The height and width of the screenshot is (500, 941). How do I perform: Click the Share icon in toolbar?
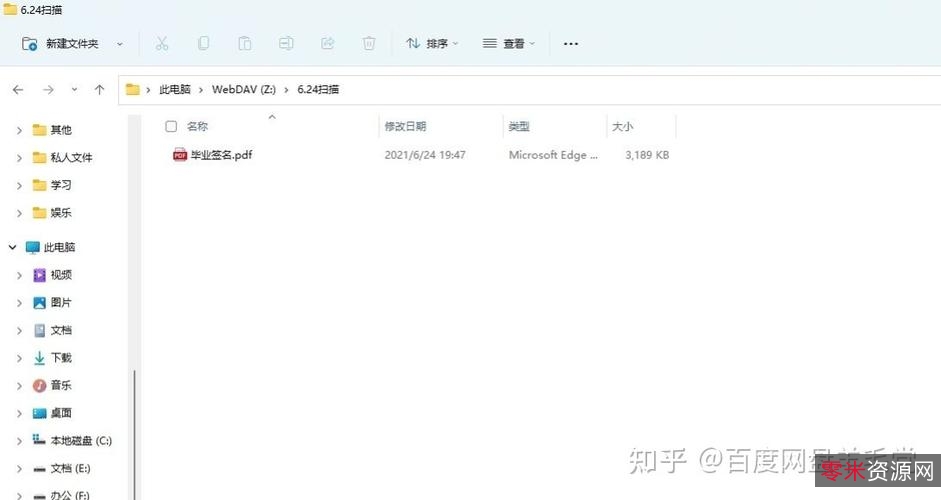pos(327,44)
